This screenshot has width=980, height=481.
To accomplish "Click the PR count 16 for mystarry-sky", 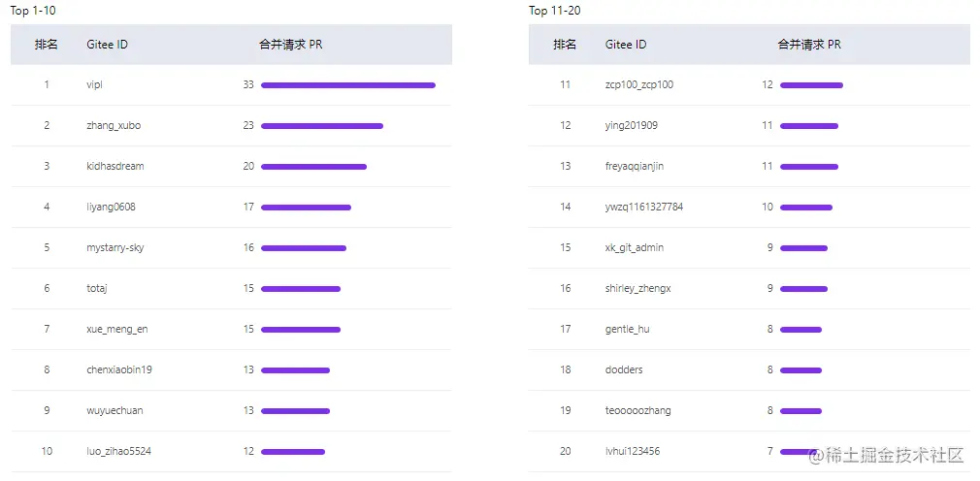I will tap(248, 247).
